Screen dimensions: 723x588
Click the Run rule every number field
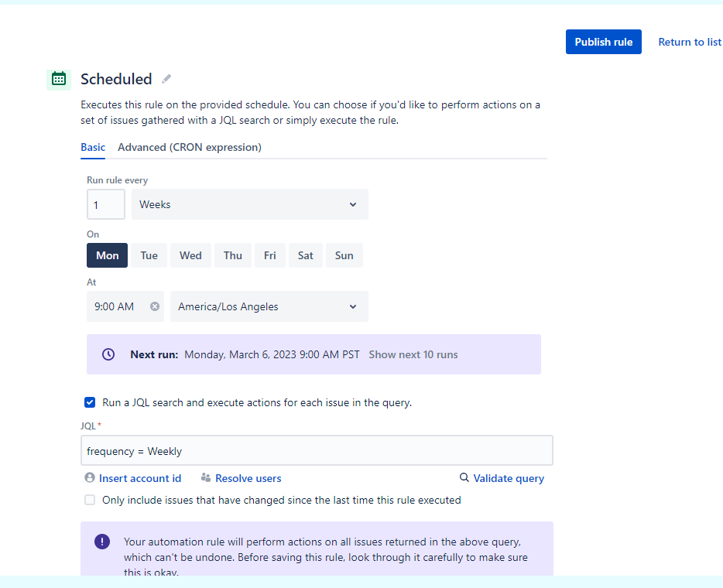(105, 204)
